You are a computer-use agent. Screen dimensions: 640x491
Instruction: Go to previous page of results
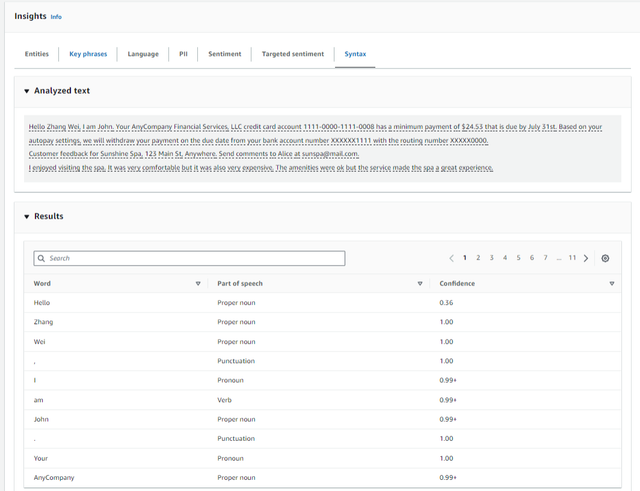point(451,258)
